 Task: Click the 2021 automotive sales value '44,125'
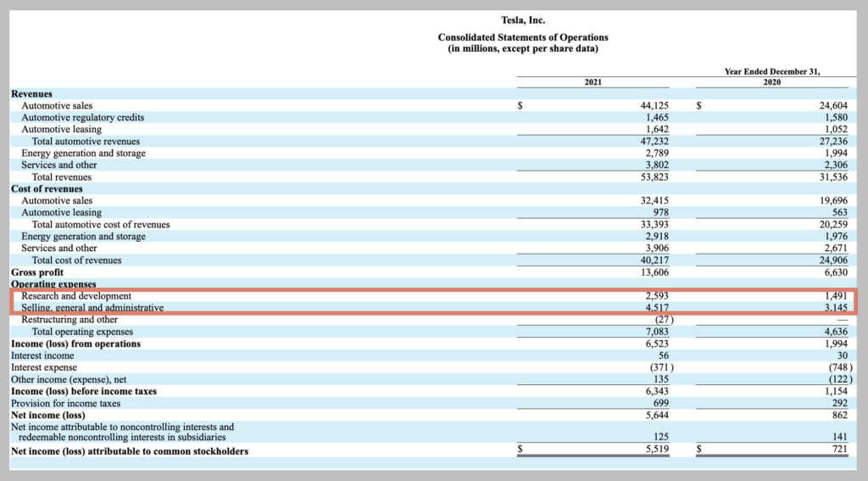pos(654,105)
